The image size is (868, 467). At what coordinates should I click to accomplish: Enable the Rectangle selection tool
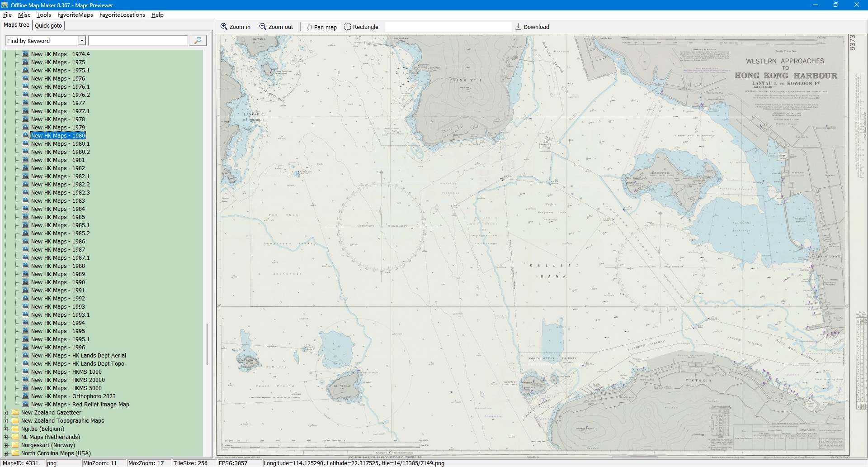(x=348, y=27)
